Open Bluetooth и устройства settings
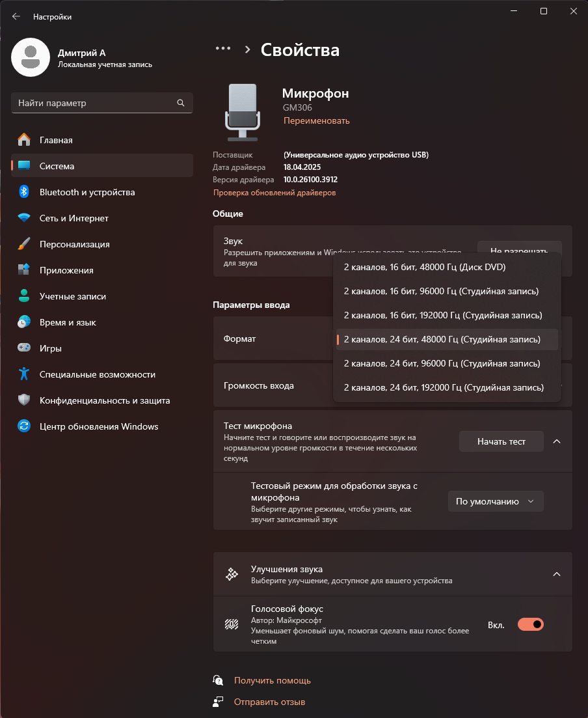This screenshot has width=588, height=718. (x=87, y=192)
